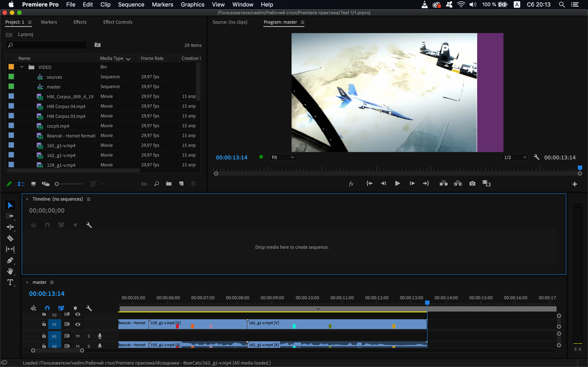Mute the A1 audio track
This screenshot has height=367, width=588.
click(x=78, y=336)
